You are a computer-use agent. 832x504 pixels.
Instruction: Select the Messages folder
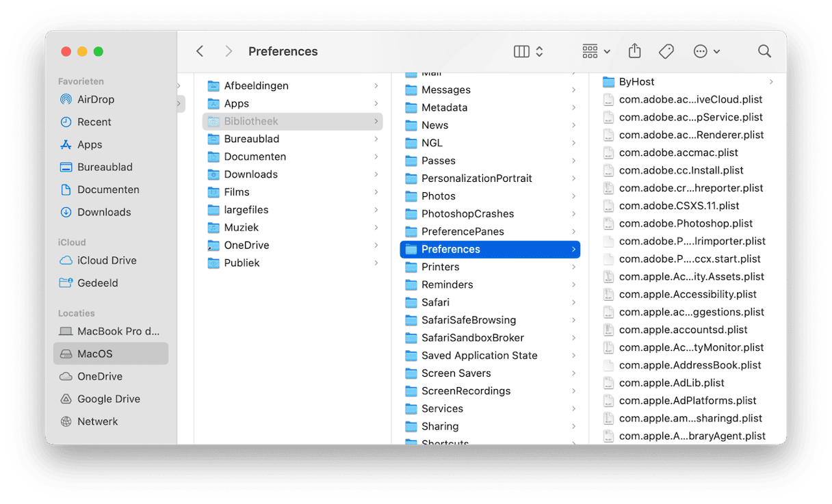490,90
